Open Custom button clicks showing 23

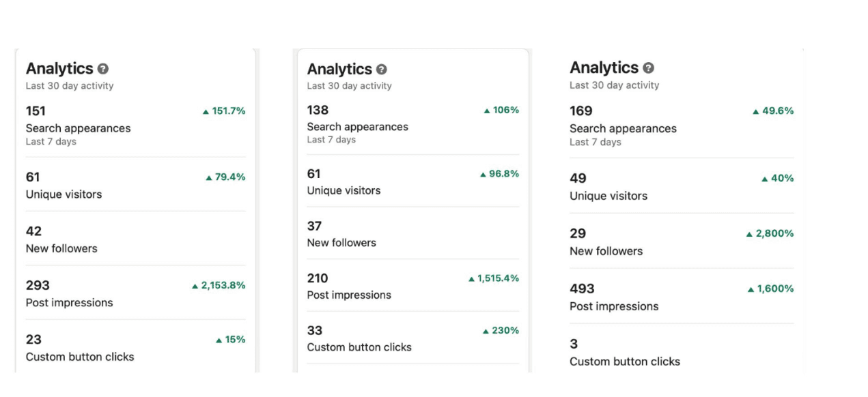[135, 348]
